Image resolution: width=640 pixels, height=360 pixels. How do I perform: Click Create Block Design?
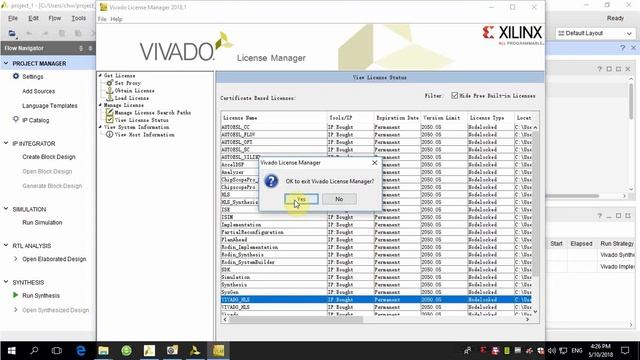[x=49, y=157]
